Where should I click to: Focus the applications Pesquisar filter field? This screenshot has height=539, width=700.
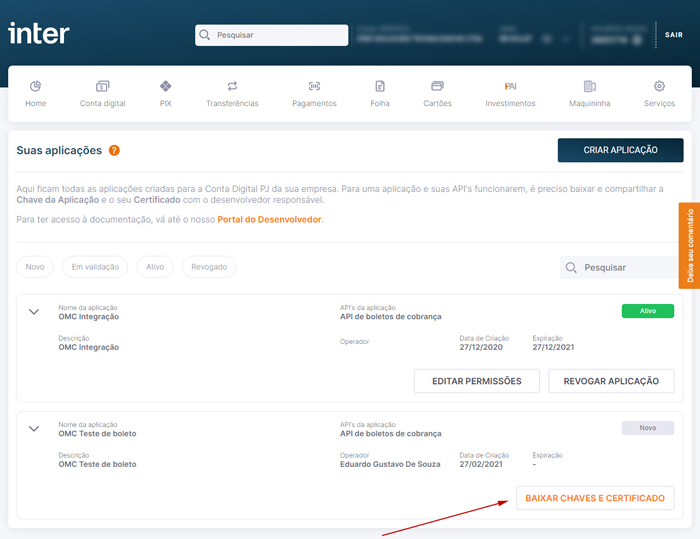(x=619, y=267)
